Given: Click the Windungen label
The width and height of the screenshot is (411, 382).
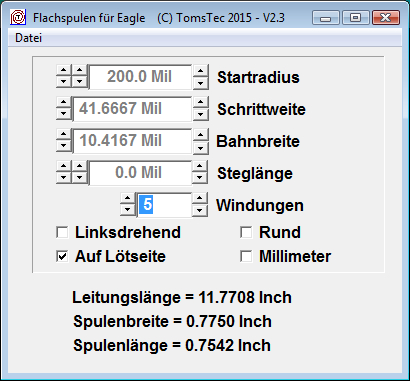Looking at the screenshot, I should pyautogui.click(x=260, y=206).
